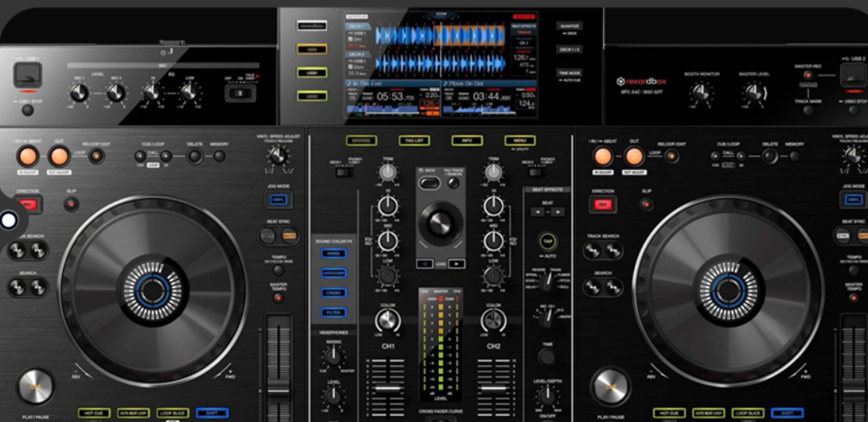Screen dimensions: 868x422
Task: Tap the beat effects TAP button
Action: pos(548,241)
